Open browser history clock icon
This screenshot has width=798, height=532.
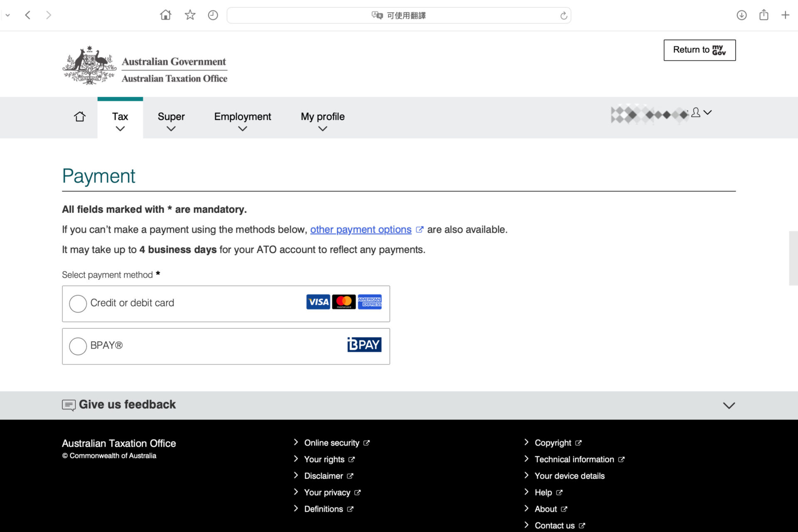213,15
